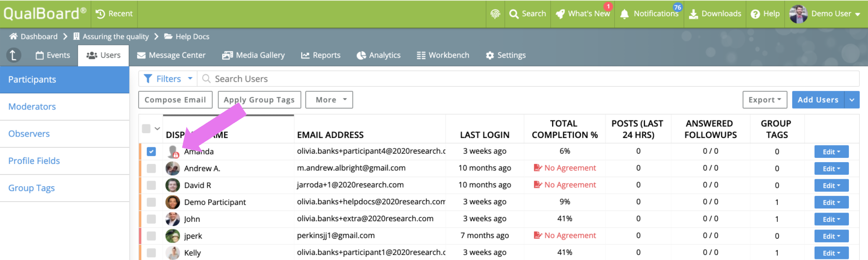Screen dimensions: 868x260
Task: Select Moderators in the sidebar
Action: pyautogui.click(x=65, y=107)
